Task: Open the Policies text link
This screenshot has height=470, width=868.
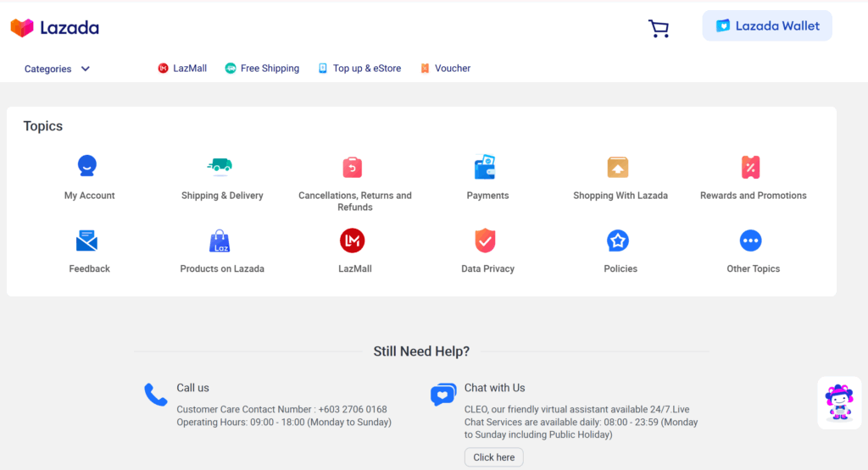Action: pyautogui.click(x=620, y=268)
